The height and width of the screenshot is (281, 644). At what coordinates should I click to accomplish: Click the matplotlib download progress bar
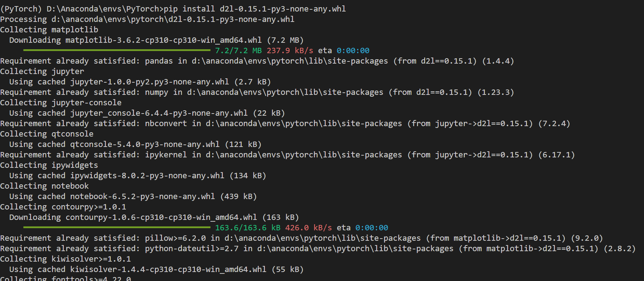point(117,50)
